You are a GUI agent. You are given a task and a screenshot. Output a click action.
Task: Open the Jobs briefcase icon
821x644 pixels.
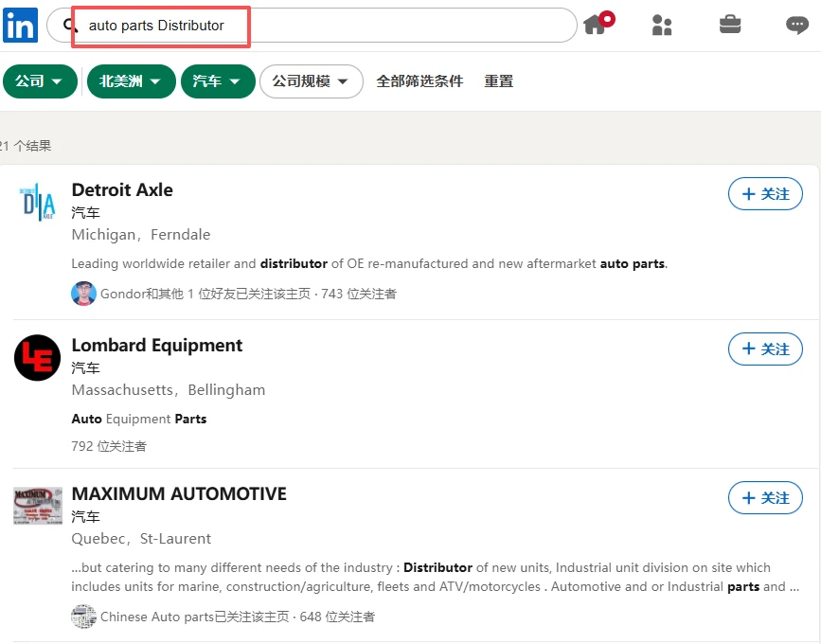coord(730,24)
